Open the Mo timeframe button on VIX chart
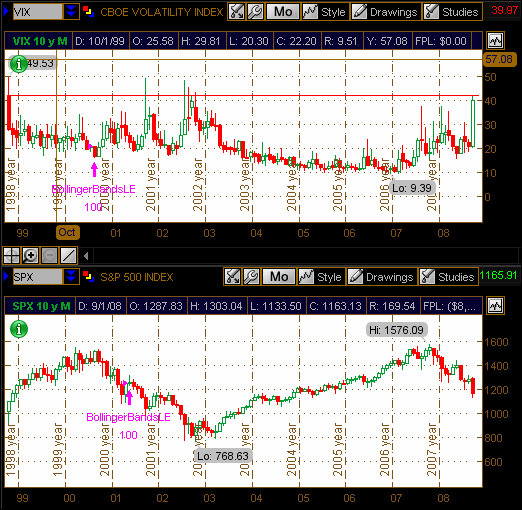 point(283,12)
